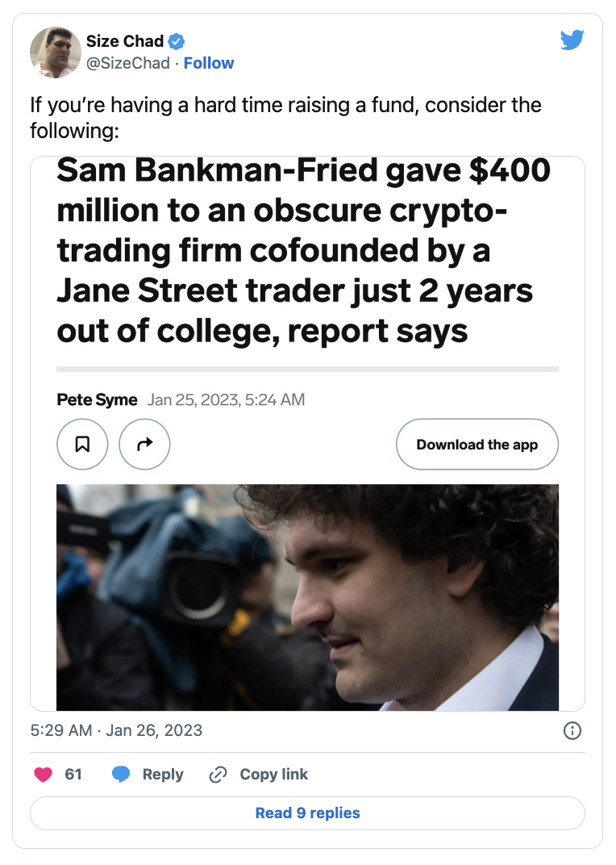The height and width of the screenshot is (865, 616).
Task: Click the Pete Syme author name
Action: click(x=98, y=399)
